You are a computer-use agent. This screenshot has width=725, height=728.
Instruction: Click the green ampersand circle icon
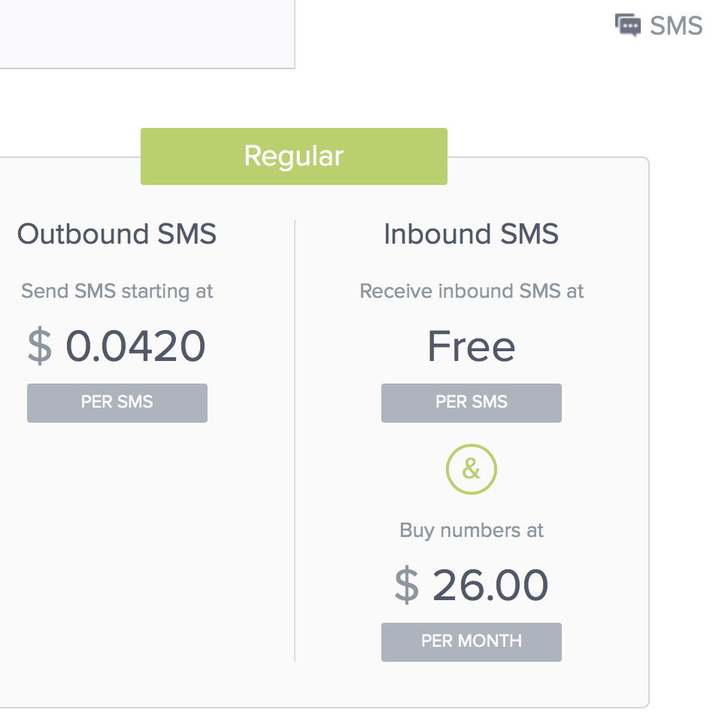(471, 469)
